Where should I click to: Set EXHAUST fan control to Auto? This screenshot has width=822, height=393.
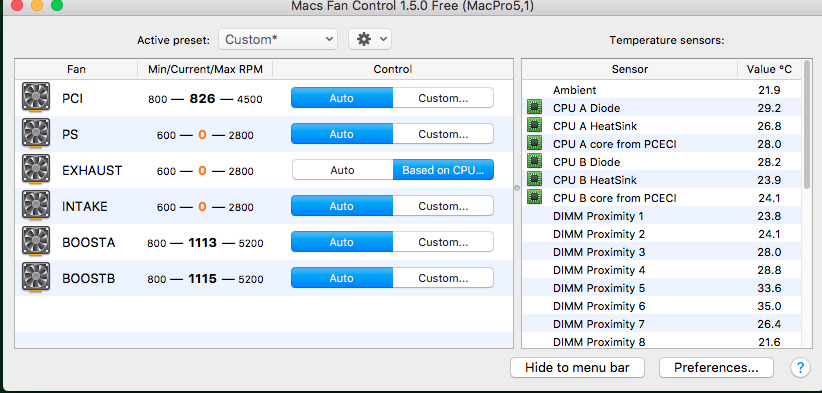pos(342,170)
